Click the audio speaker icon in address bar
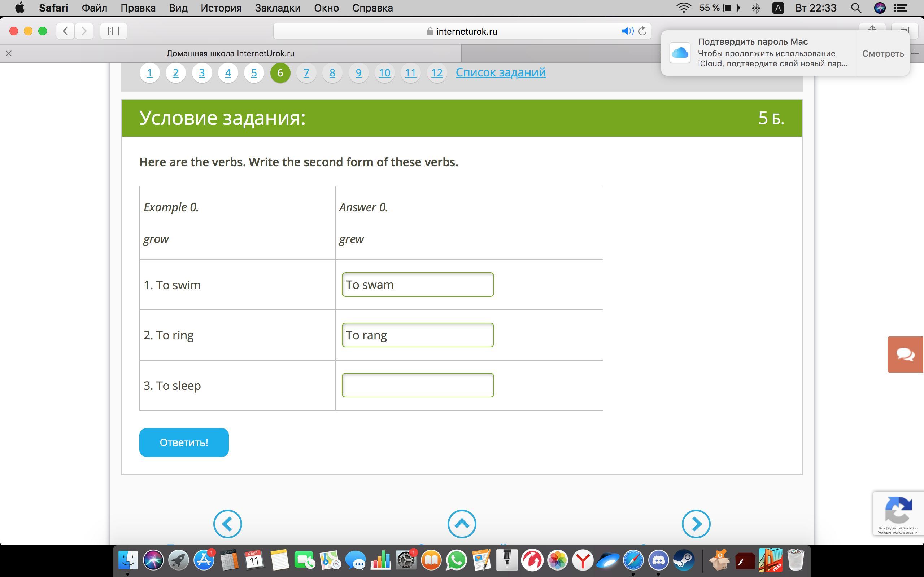This screenshot has height=577, width=924. pyautogui.click(x=627, y=31)
